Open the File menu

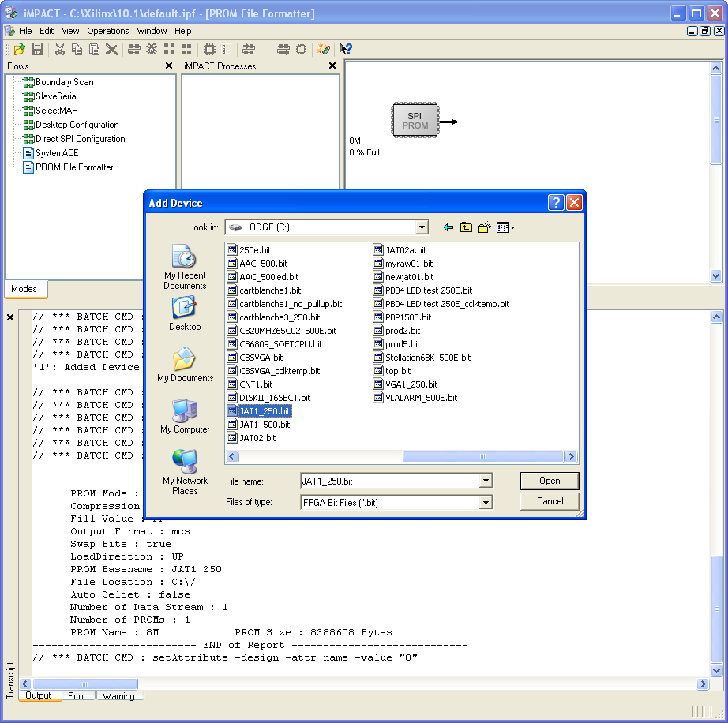coord(25,31)
